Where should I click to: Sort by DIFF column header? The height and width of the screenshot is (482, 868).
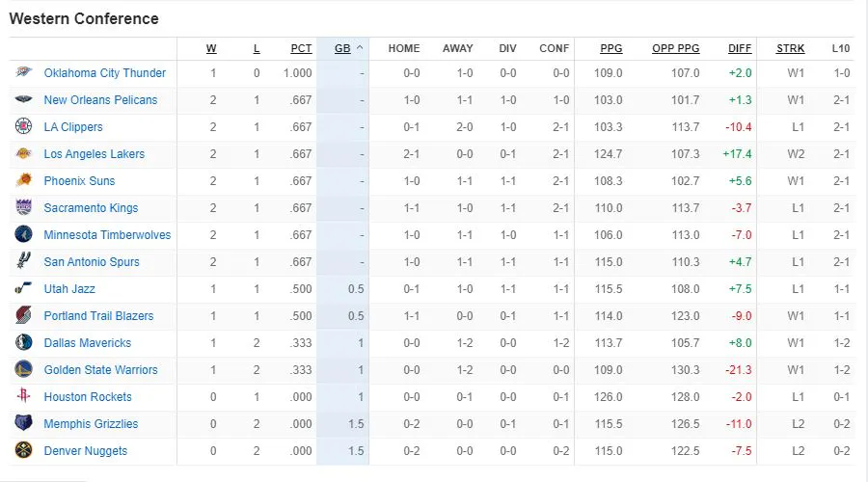coord(740,48)
